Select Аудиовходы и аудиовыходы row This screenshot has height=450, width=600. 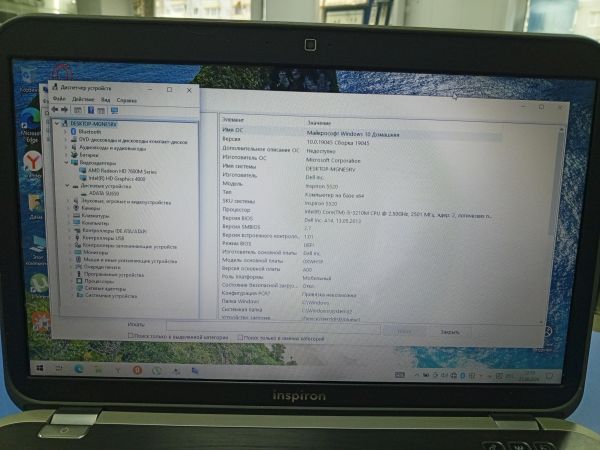112,148
